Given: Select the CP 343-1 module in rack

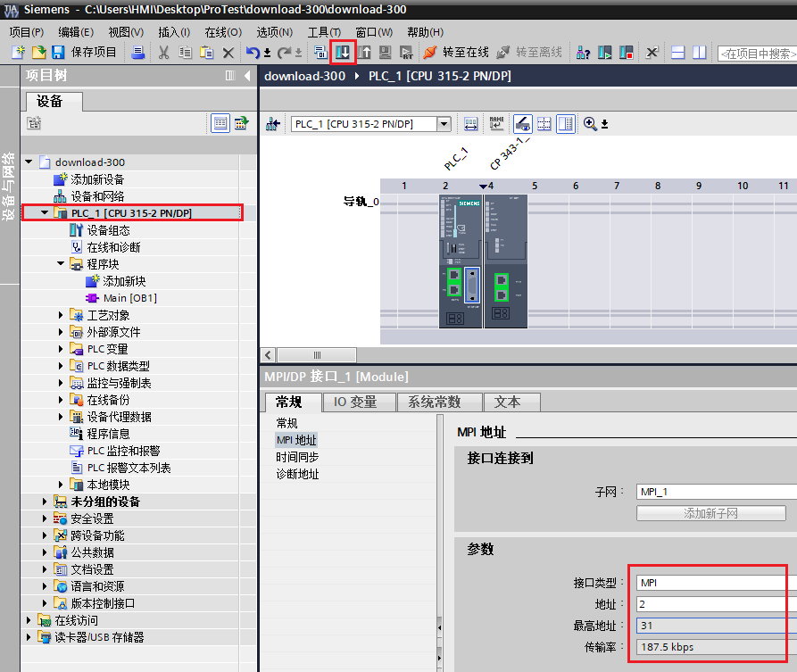Looking at the screenshot, I should tap(506, 261).
